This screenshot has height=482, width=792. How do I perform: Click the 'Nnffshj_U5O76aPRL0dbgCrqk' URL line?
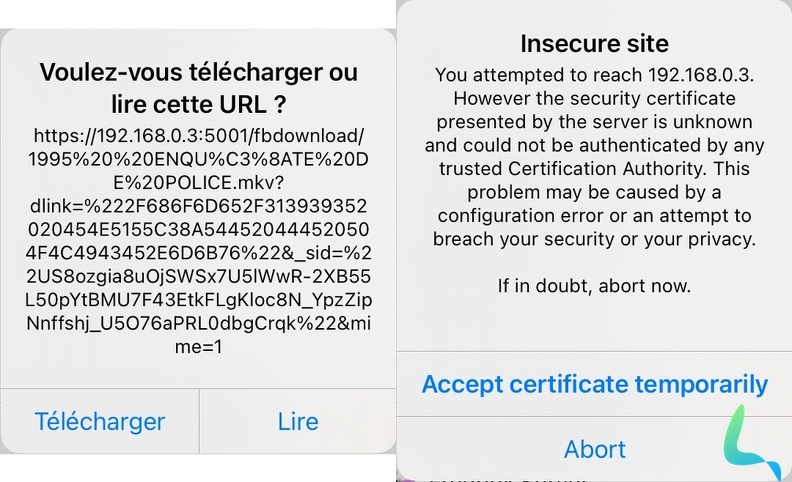point(199,323)
